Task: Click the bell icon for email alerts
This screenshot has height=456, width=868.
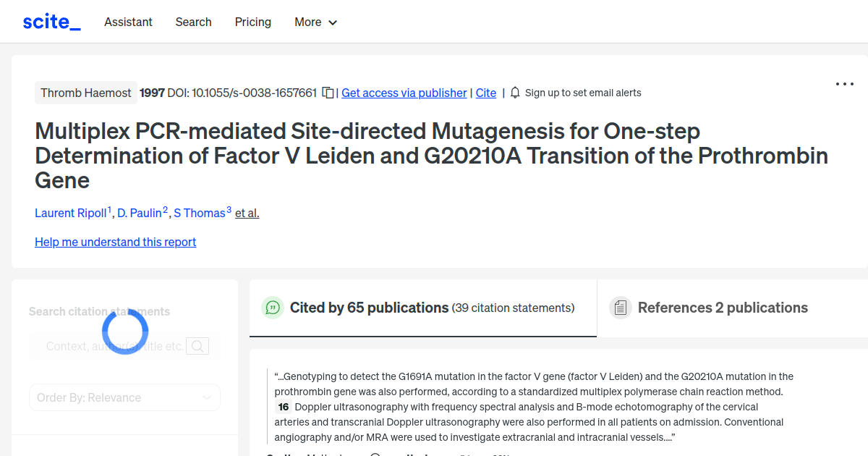Action: click(514, 93)
